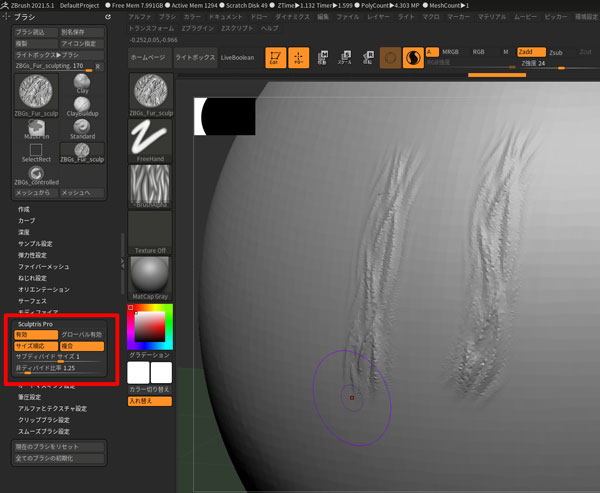Click the divider arrows to collapse the left tray
This screenshot has width=600, height=493.
[122, 263]
